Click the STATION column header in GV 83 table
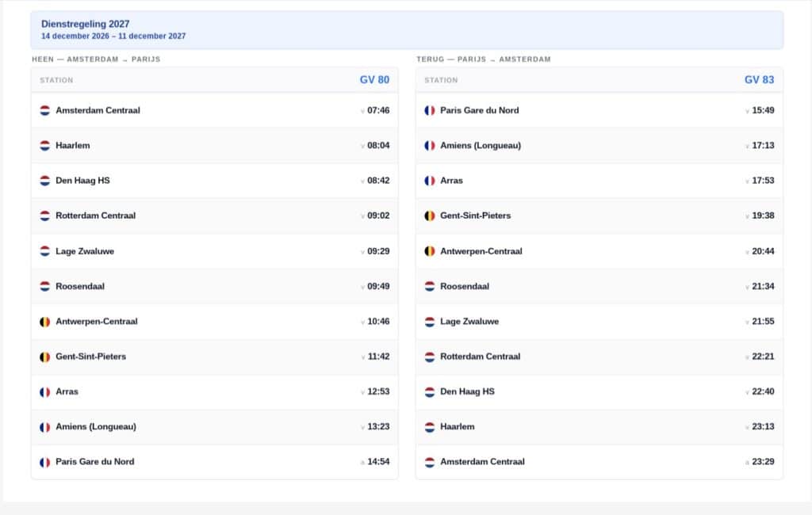This screenshot has height=515, width=812. [x=441, y=80]
